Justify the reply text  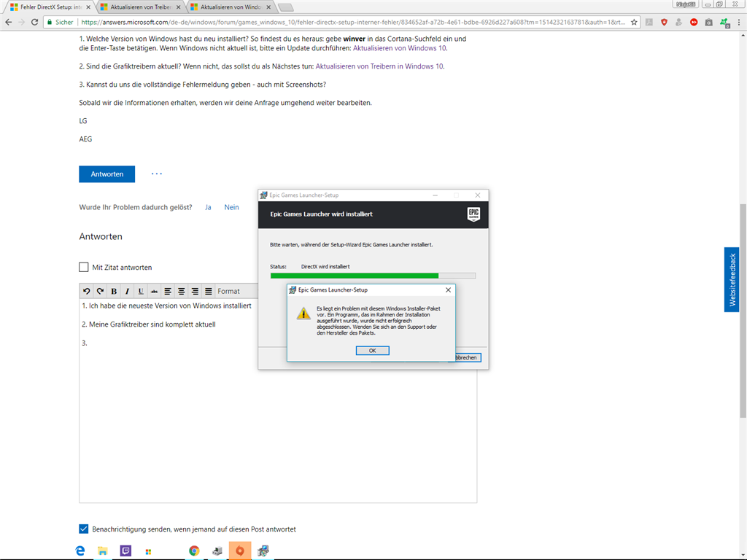point(209,291)
